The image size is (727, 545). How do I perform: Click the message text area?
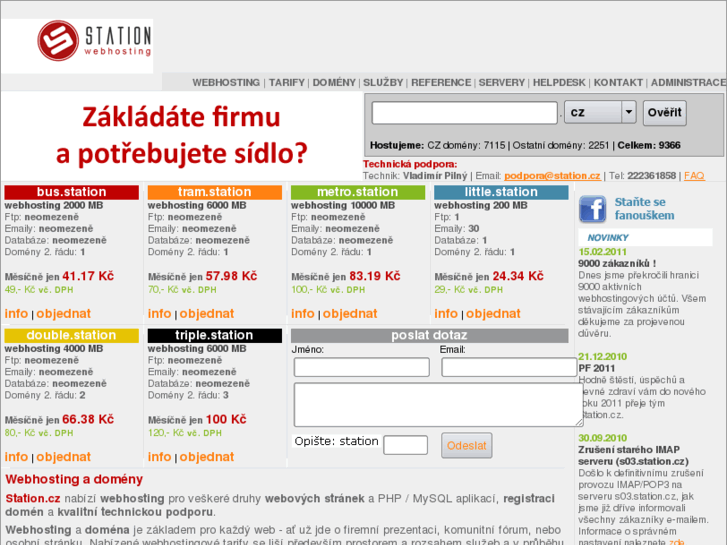click(x=438, y=404)
